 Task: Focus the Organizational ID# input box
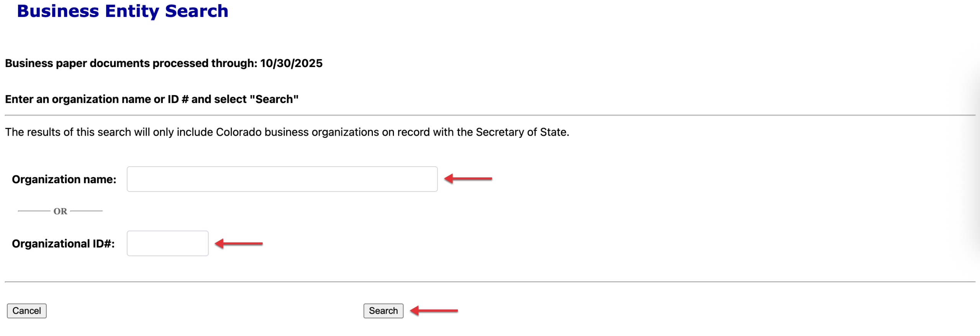click(167, 243)
